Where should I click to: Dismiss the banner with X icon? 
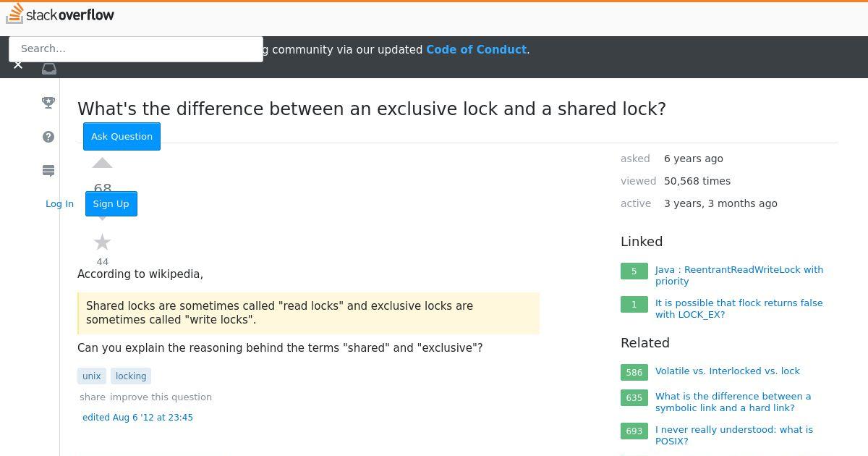click(x=18, y=65)
